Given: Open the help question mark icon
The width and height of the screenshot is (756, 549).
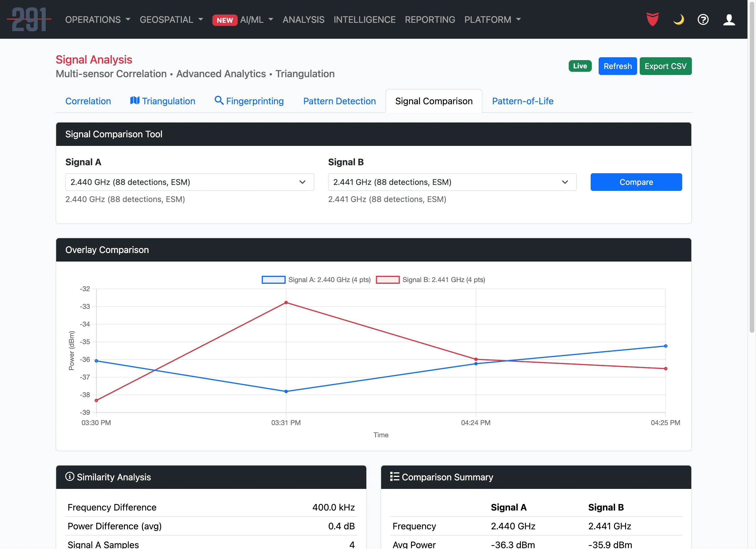Looking at the screenshot, I should click(x=703, y=19).
